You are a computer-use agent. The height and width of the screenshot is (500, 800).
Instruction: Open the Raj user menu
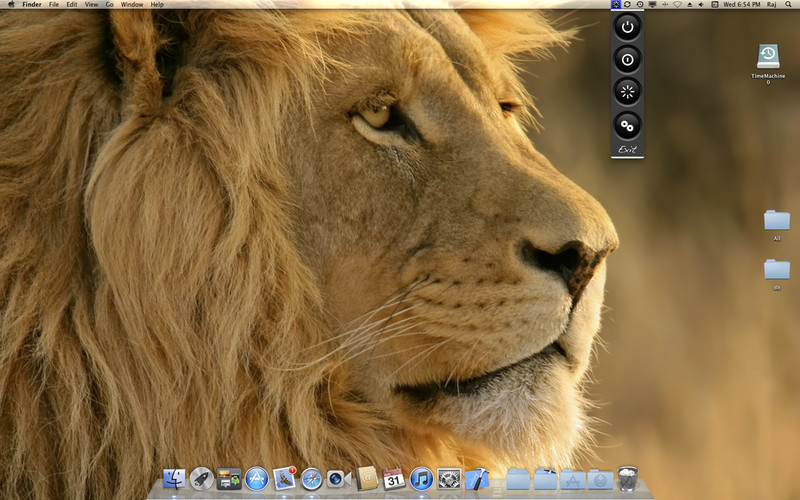770,5
